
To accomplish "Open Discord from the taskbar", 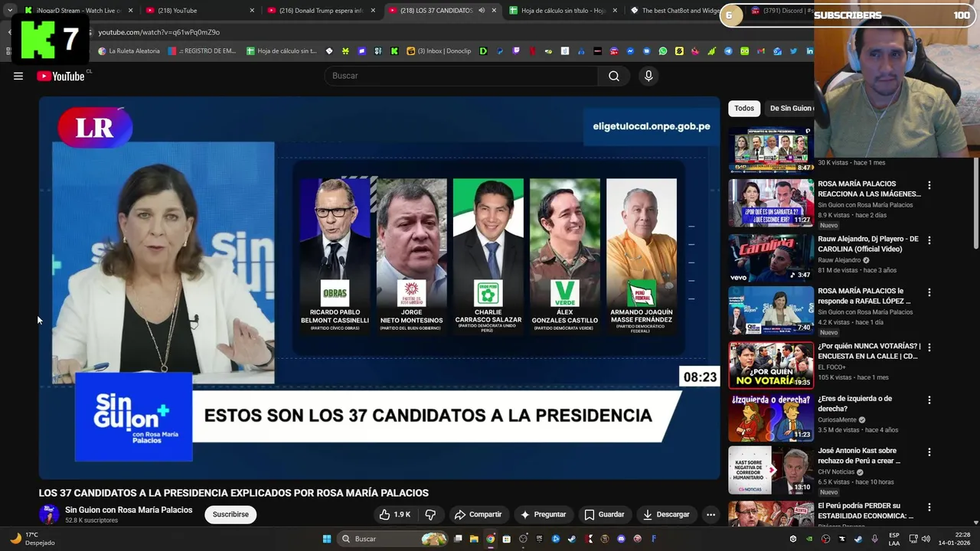I will point(621,539).
